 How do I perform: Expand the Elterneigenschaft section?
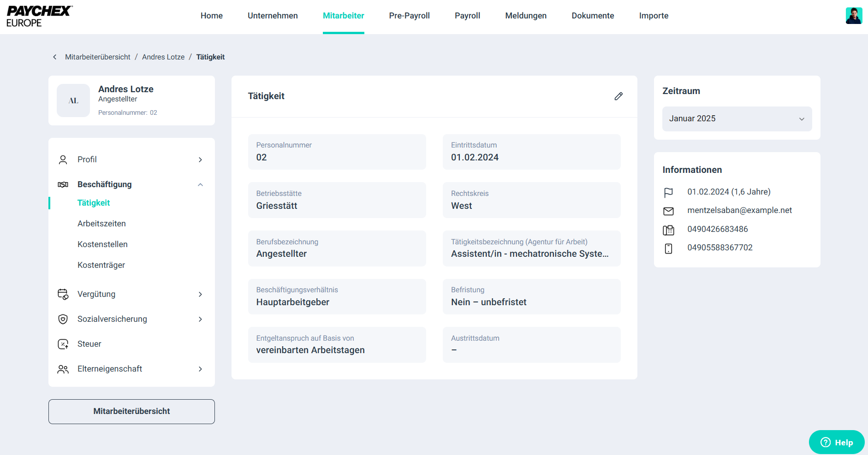tap(200, 369)
